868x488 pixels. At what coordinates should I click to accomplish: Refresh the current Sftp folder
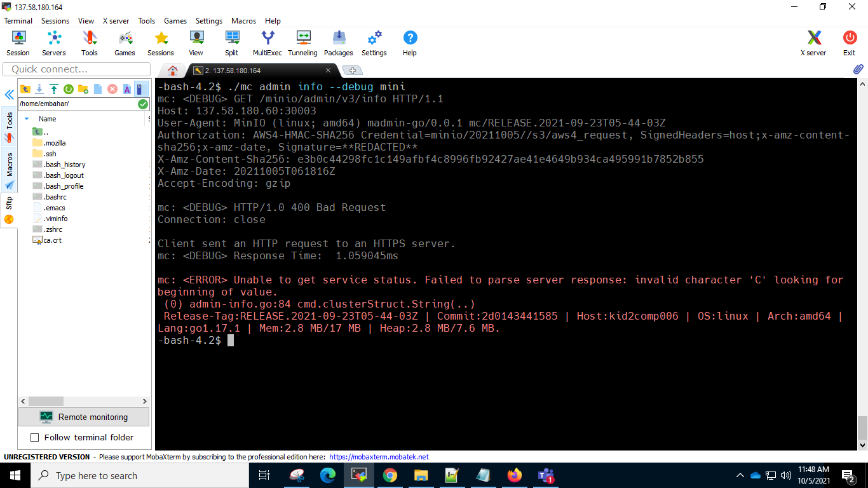[x=68, y=90]
